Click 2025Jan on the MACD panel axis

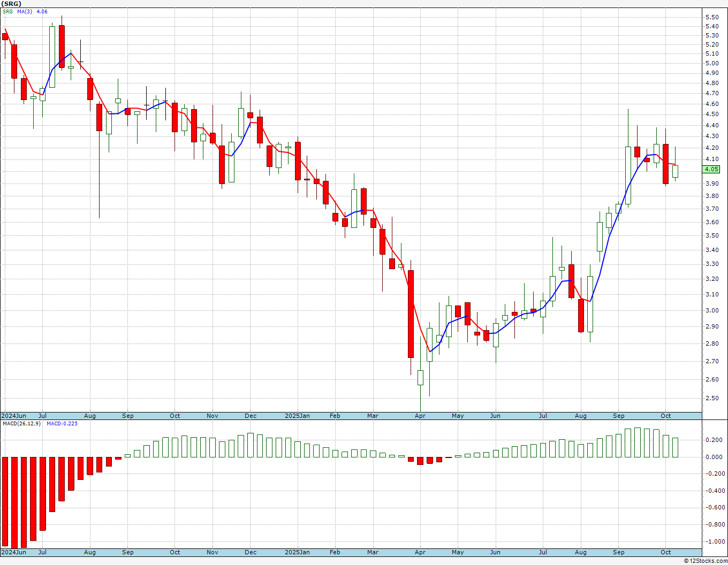pyautogui.click(x=297, y=552)
